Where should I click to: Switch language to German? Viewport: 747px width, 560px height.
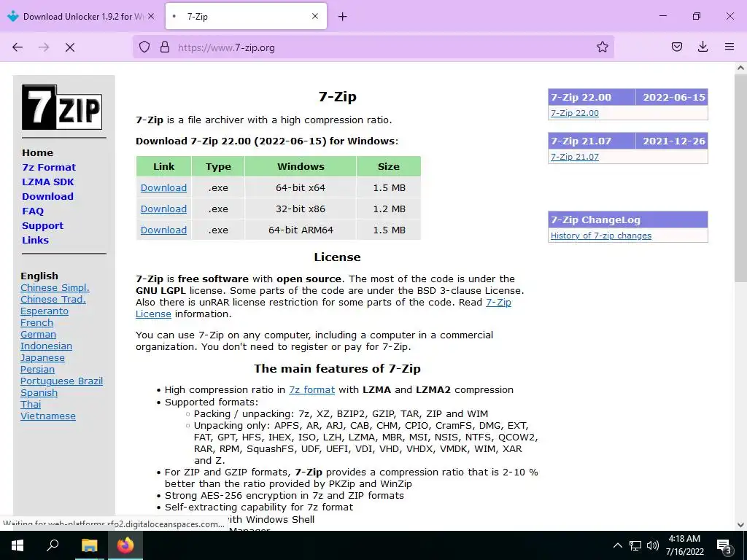pyautogui.click(x=38, y=334)
